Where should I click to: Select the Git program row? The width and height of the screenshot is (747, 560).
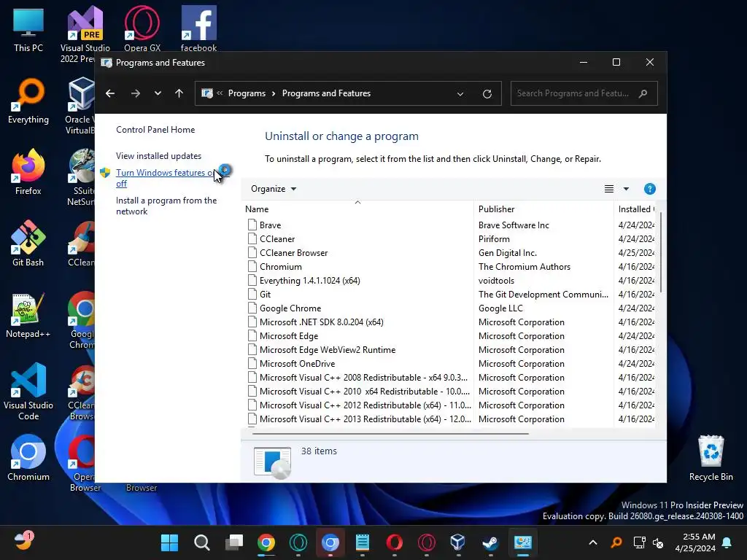(450, 295)
